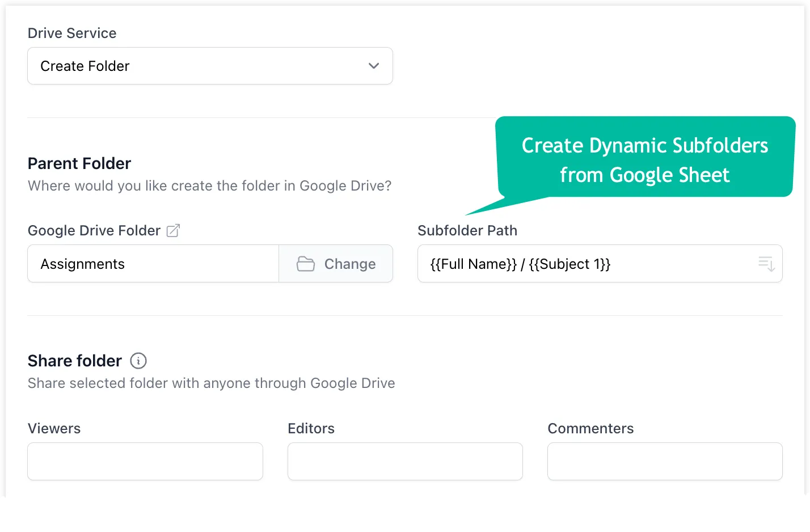Click the Subfolder Path label
Screen dimensions: 810x532
pos(467,231)
